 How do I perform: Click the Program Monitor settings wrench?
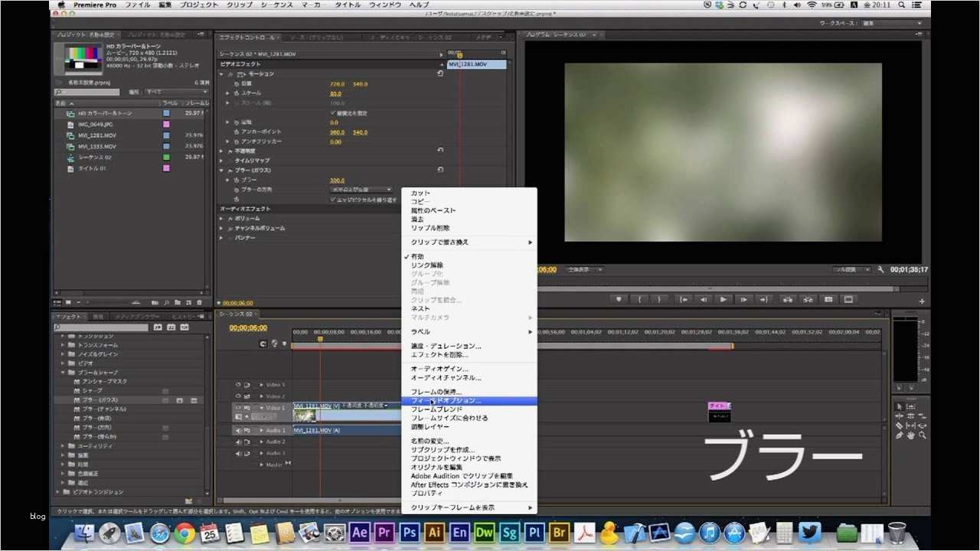tap(880, 269)
